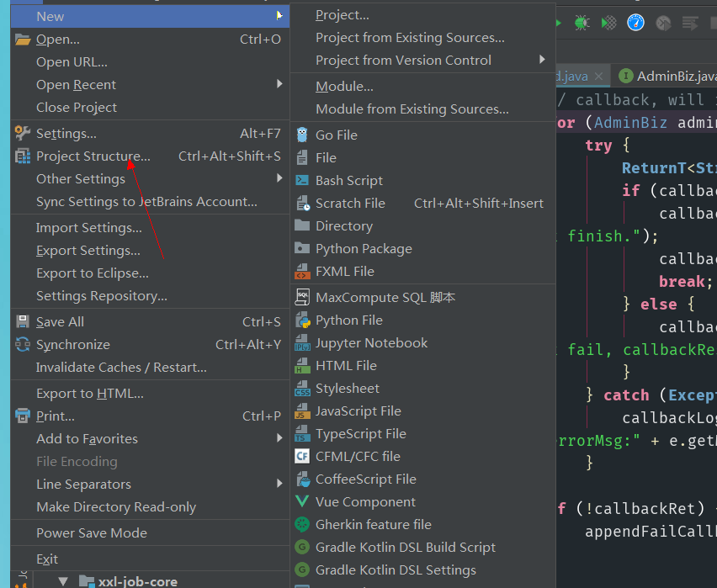Open Settings Repository... entry
The height and width of the screenshot is (588, 717).
click(x=150, y=296)
